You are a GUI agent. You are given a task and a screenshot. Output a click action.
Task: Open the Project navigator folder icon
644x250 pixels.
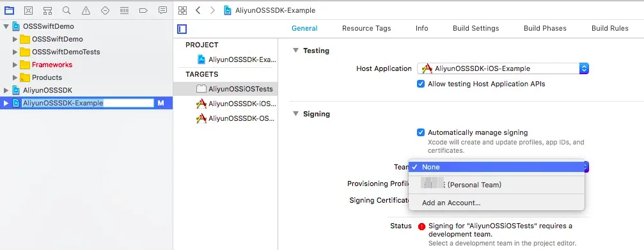pos(9,11)
